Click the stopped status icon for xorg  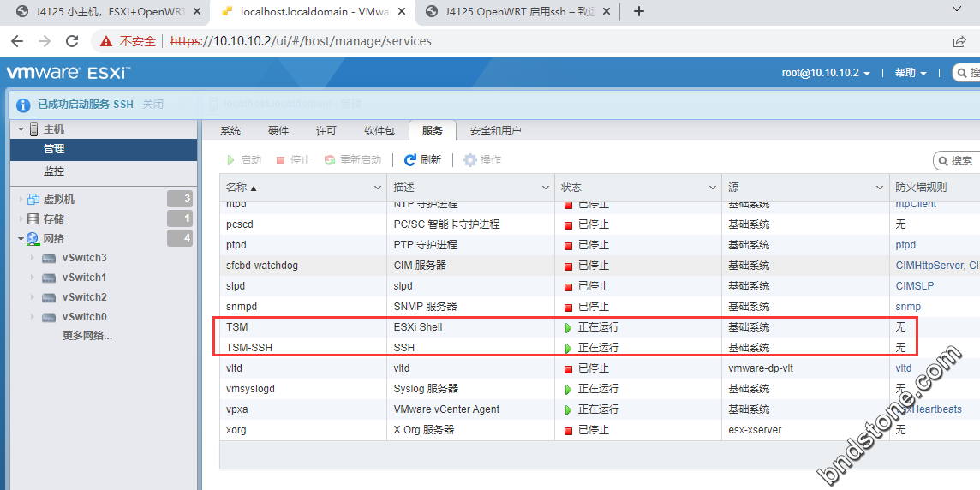pos(568,431)
